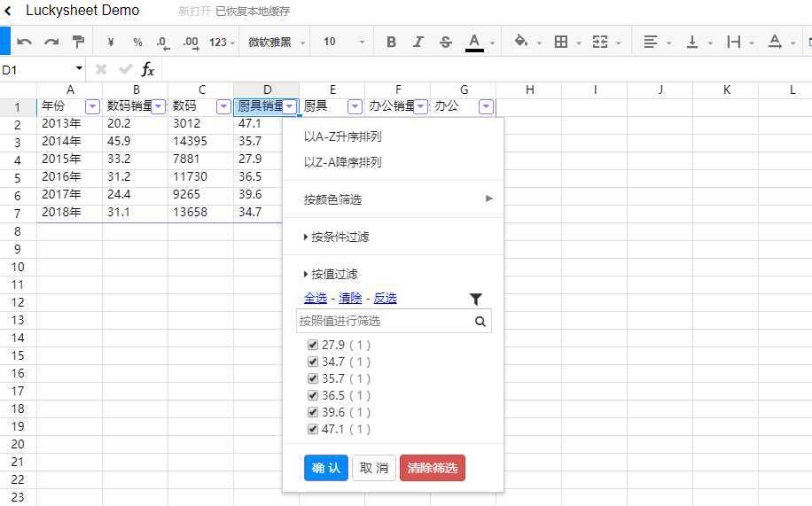
Task: Click the fx insert function icon
Action: click(147, 69)
